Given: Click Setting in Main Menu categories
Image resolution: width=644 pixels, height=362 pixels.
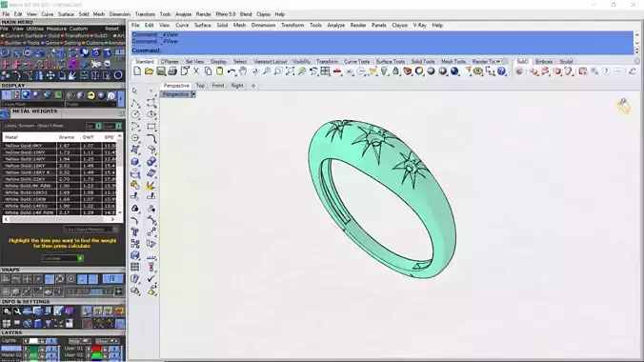Looking at the screenshot, I should [x=72, y=43].
